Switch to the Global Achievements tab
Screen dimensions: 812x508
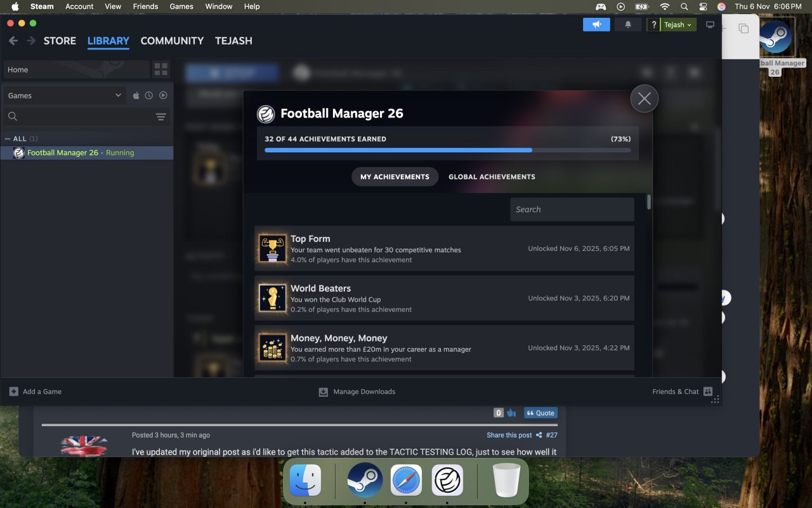(x=492, y=177)
